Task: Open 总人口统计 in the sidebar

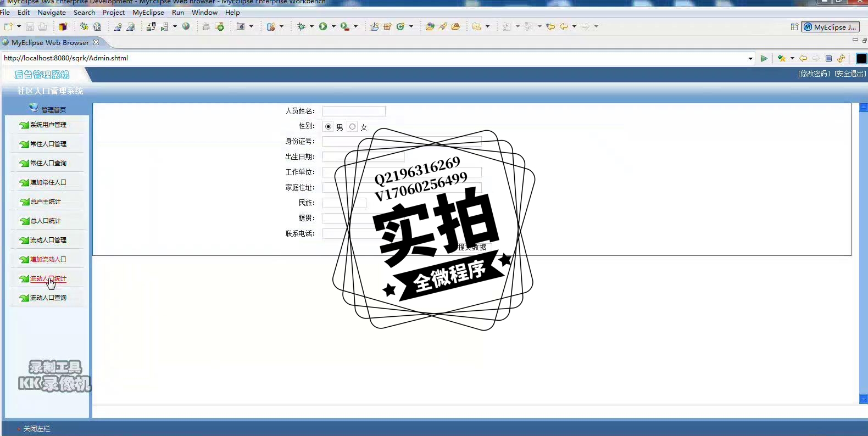Action: tap(46, 221)
